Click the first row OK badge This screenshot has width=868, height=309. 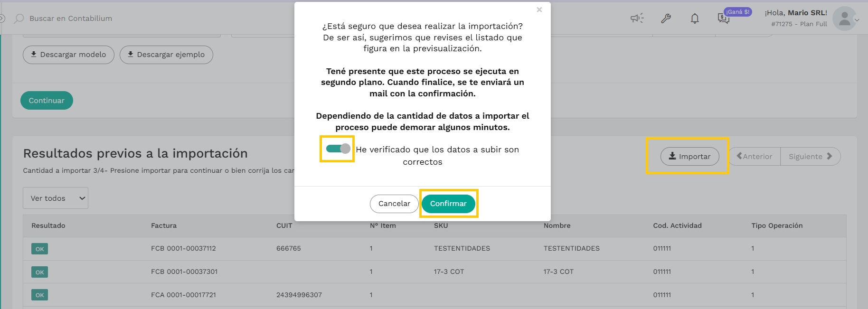[x=39, y=249]
